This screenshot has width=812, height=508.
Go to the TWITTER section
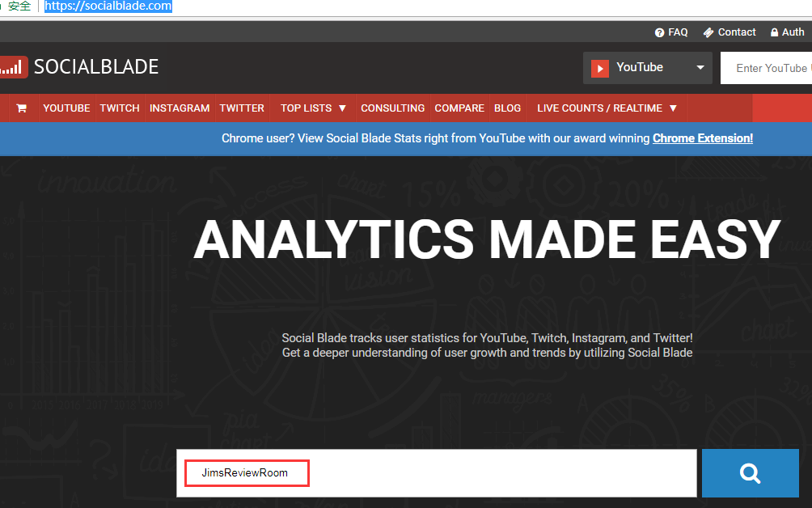click(x=242, y=108)
